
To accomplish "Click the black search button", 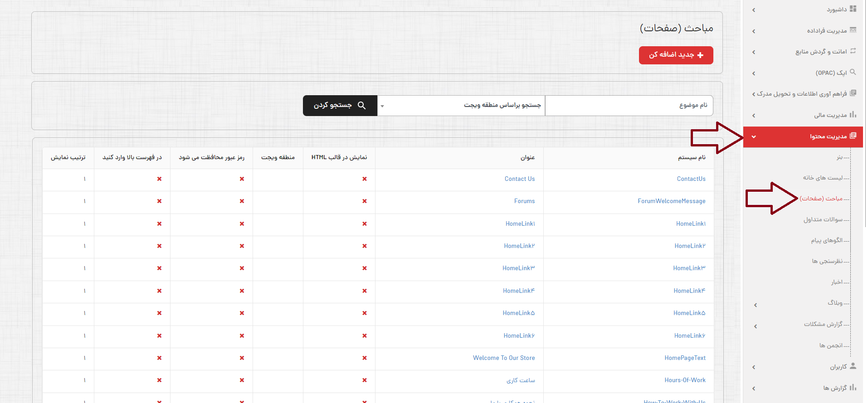I will (x=340, y=106).
